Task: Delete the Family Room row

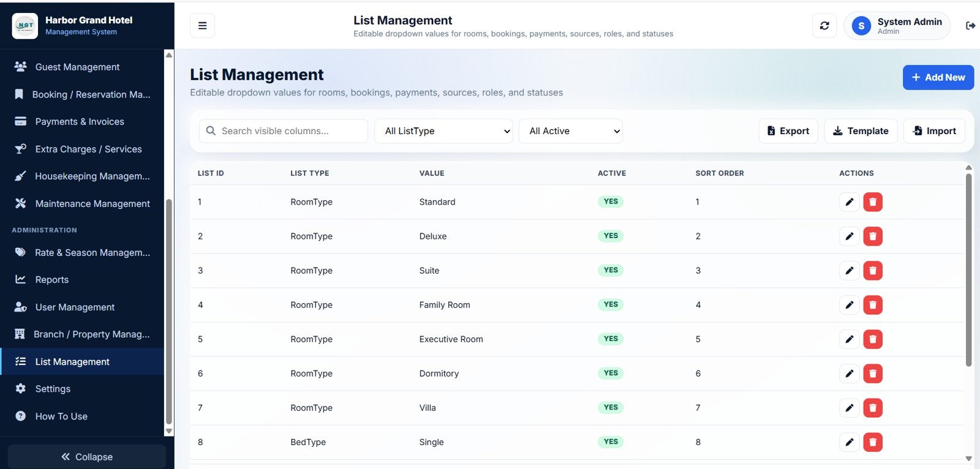Action: (873, 305)
